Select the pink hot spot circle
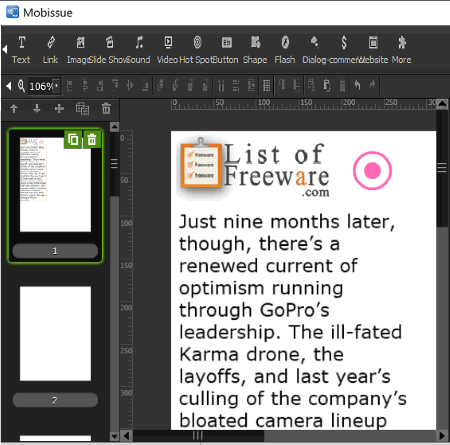 [372, 171]
